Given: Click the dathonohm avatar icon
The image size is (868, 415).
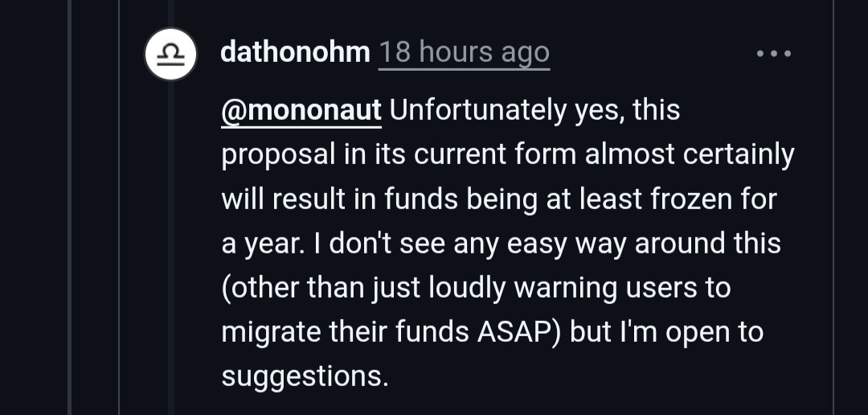Looking at the screenshot, I should coord(170,54).
